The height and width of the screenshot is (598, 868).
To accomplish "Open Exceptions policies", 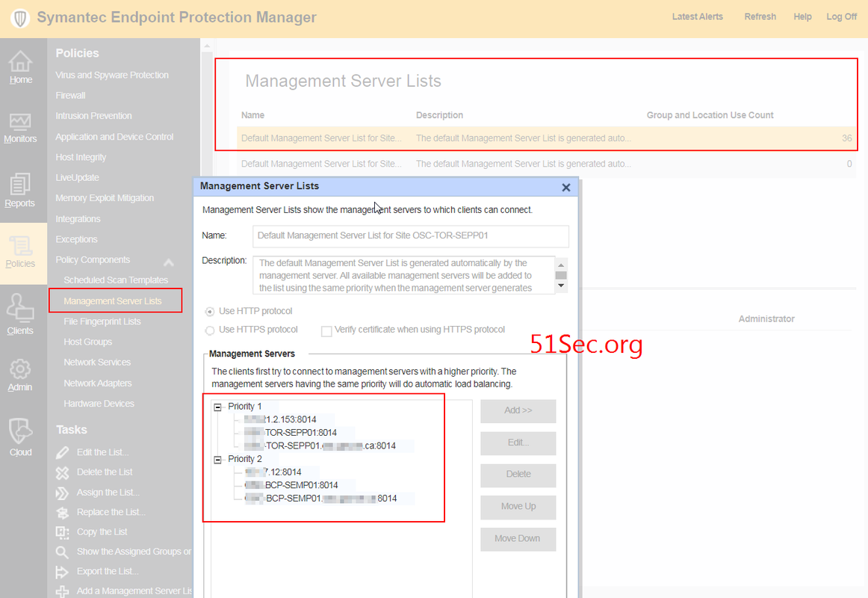I will coord(76,239).
